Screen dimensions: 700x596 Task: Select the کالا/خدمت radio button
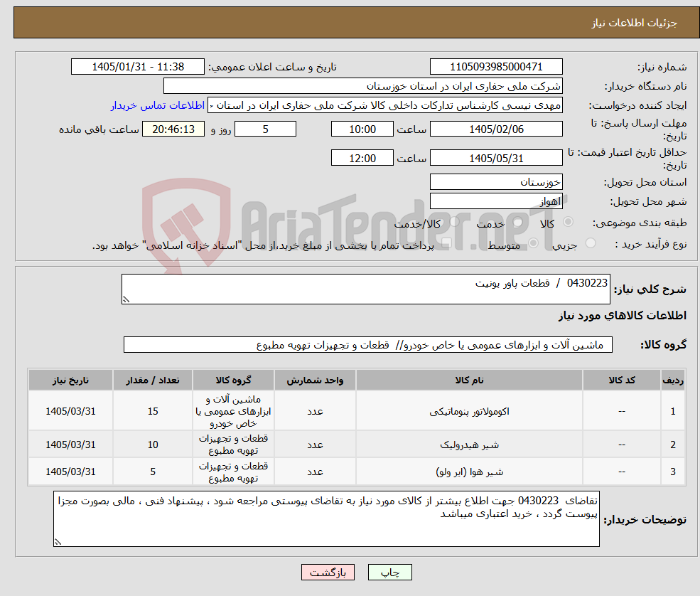(454, 222)
